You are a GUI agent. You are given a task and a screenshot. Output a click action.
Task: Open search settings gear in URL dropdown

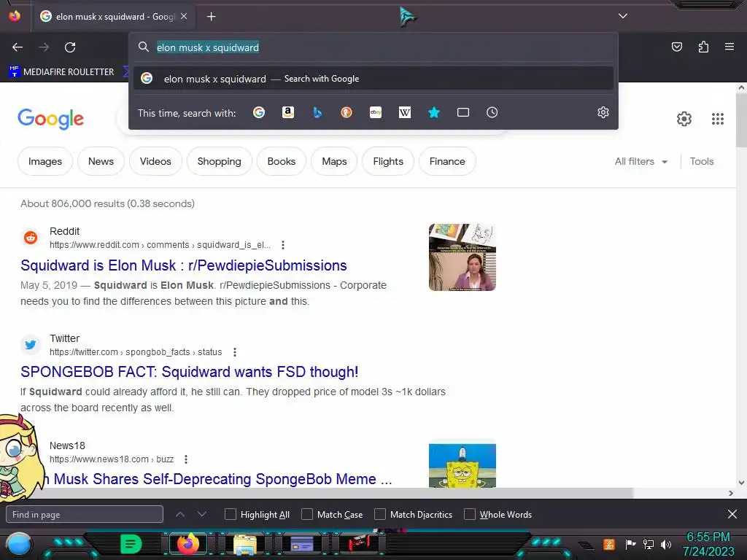tap(603, 112)
